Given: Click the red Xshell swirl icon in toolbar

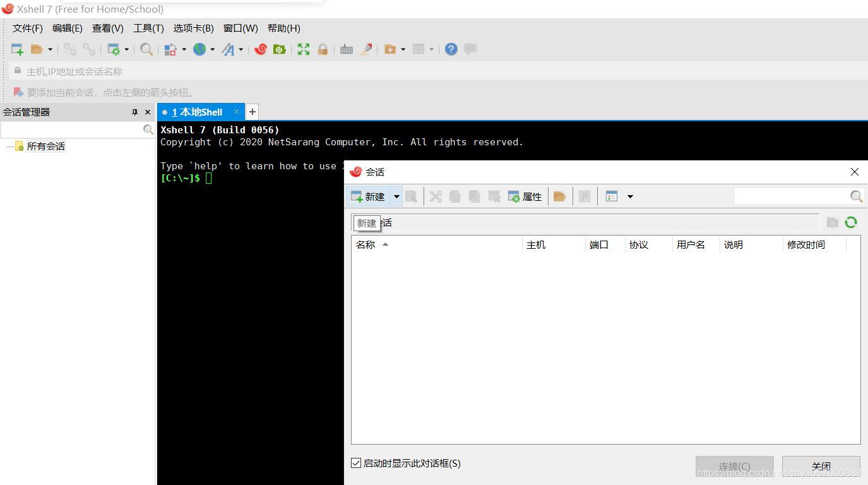Looking at the screenshot, I should point(261,49).
